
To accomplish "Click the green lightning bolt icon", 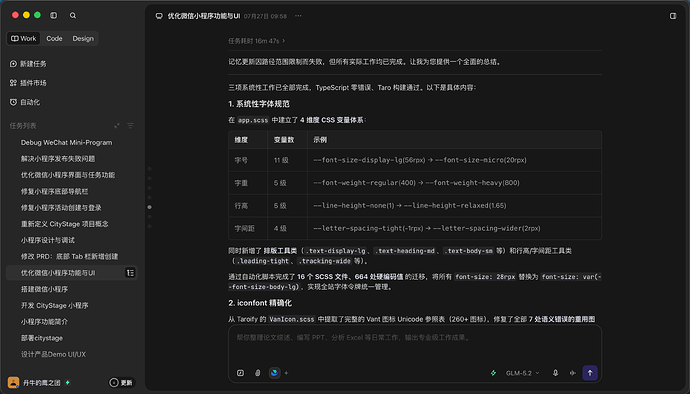I will tap(493, 373).
